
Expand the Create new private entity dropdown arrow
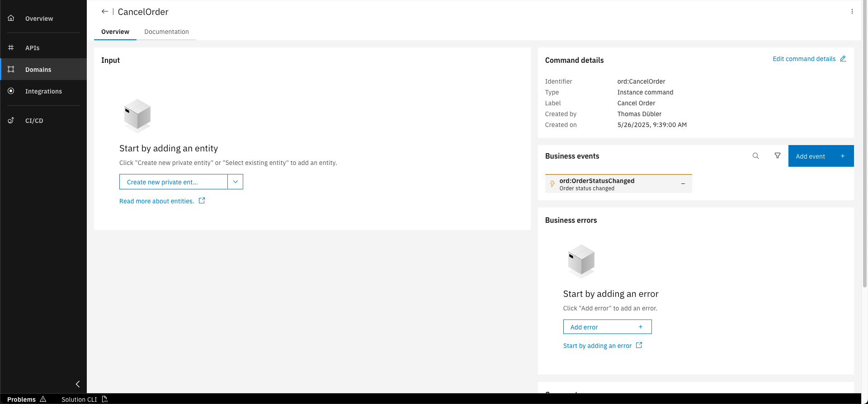pos(236,182)
